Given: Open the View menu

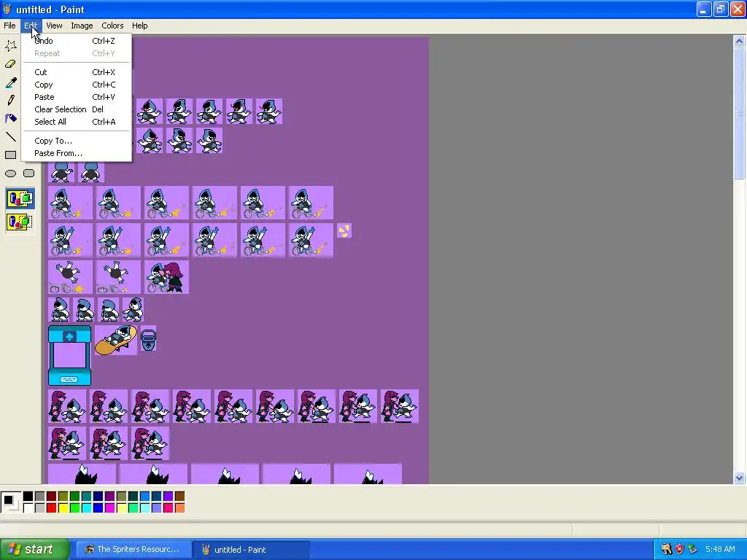Looking at the screenshot, I should [x=54, y=26].
